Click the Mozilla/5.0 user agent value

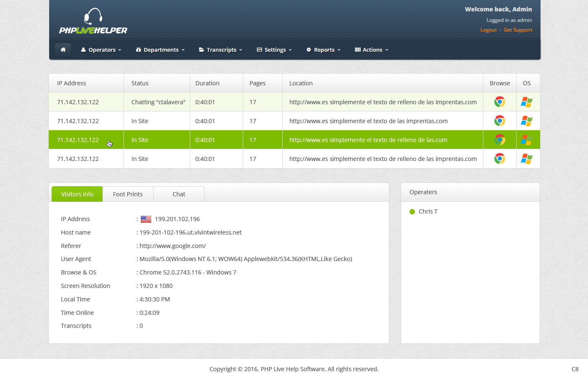pyautogui.click(x=246, y=259)
